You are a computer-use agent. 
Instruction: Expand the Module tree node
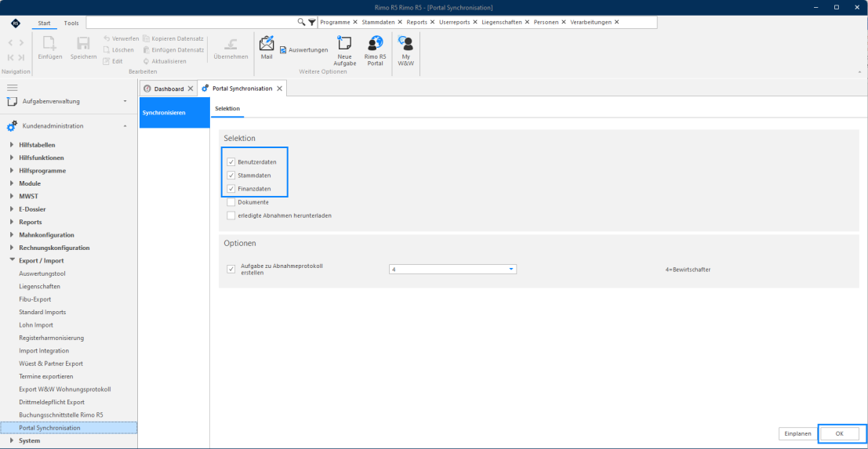pyautogui.click(x=13, y=183)
